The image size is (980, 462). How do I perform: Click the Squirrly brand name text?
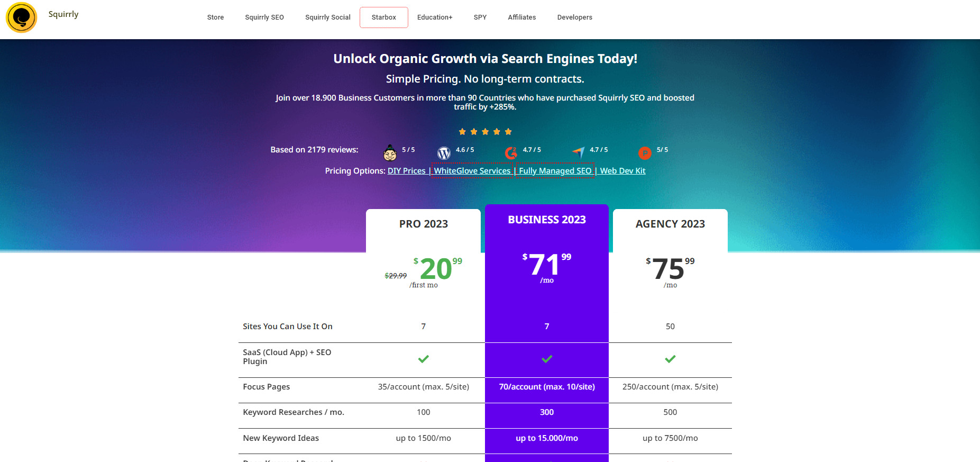click(63, 14)
